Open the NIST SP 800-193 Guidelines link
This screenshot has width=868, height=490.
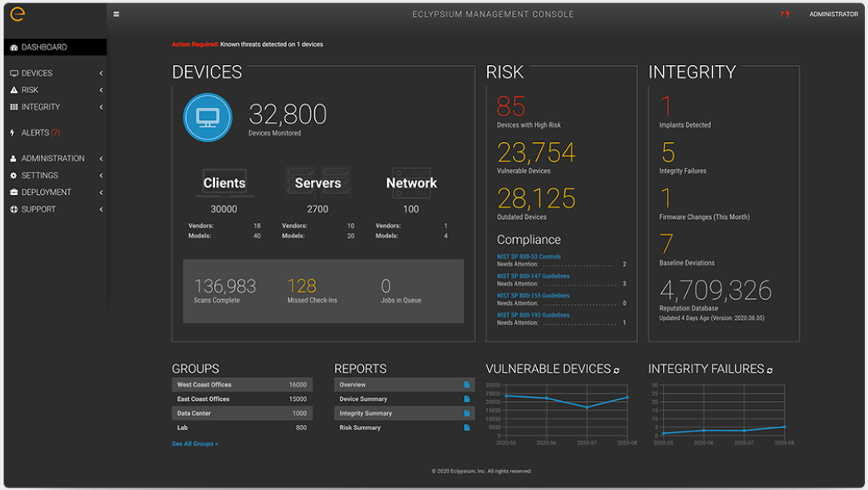click(x=533, y=315)
